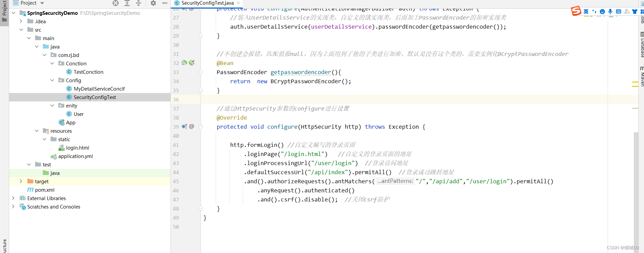
Task: Open login.html file
Action: coord(78,148)
